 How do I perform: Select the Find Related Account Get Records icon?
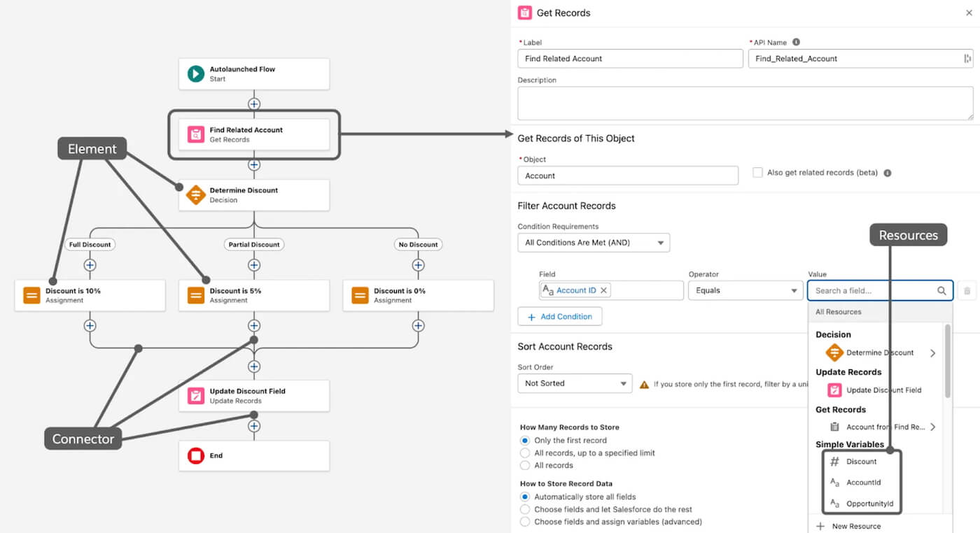coord(196,134)
